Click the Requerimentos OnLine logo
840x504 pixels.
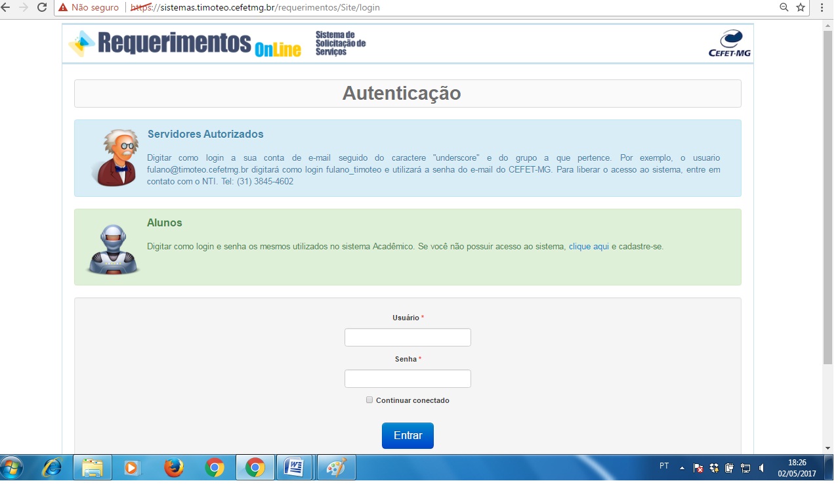pos(184,43)
